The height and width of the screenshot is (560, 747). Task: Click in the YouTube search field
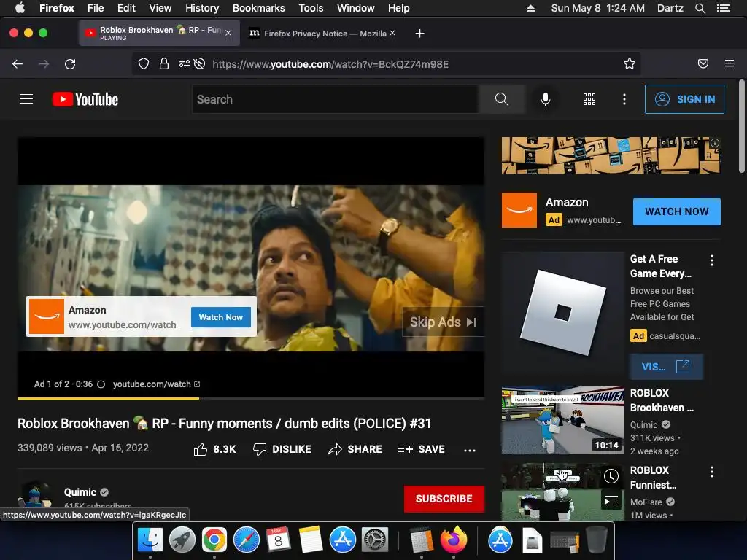tap(336, 99)
